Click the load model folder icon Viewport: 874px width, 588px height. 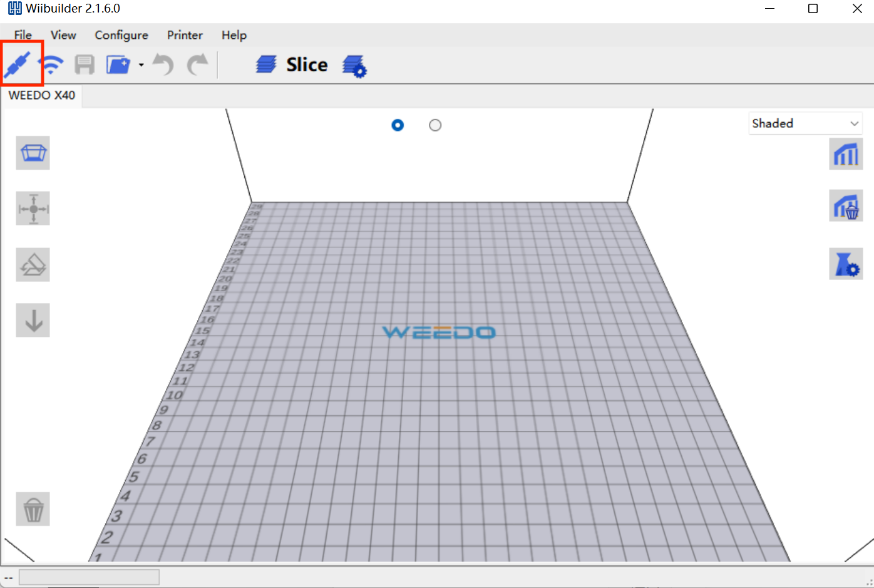118,64
